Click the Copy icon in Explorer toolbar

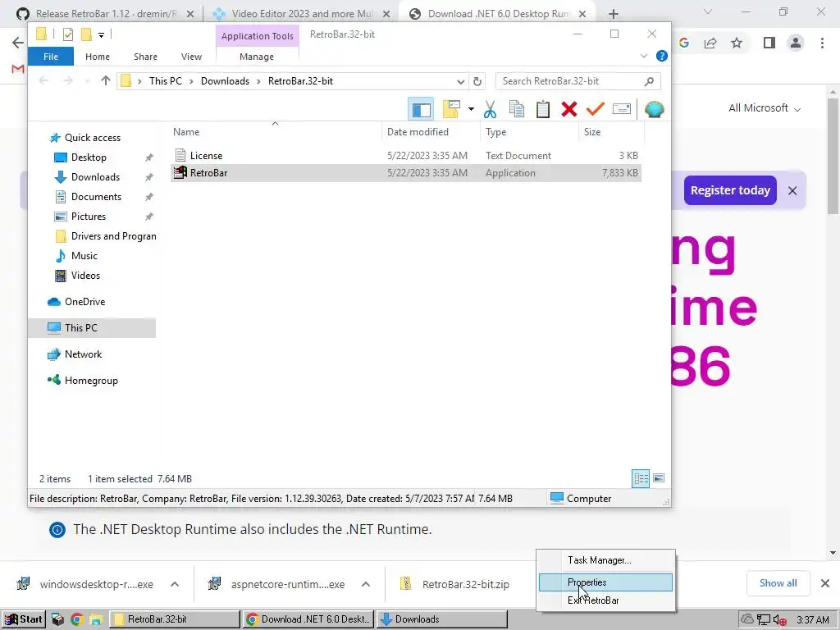click(x=517, y=109)
